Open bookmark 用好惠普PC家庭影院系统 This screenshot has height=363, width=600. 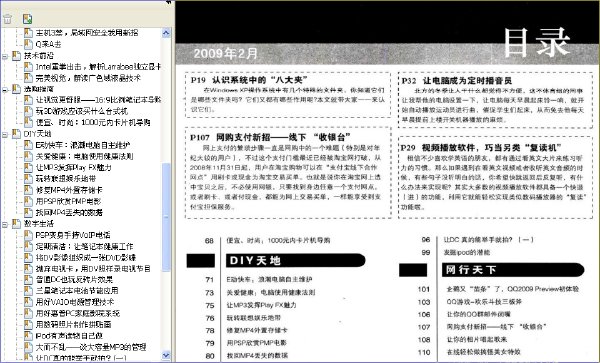tap(78, 314)
